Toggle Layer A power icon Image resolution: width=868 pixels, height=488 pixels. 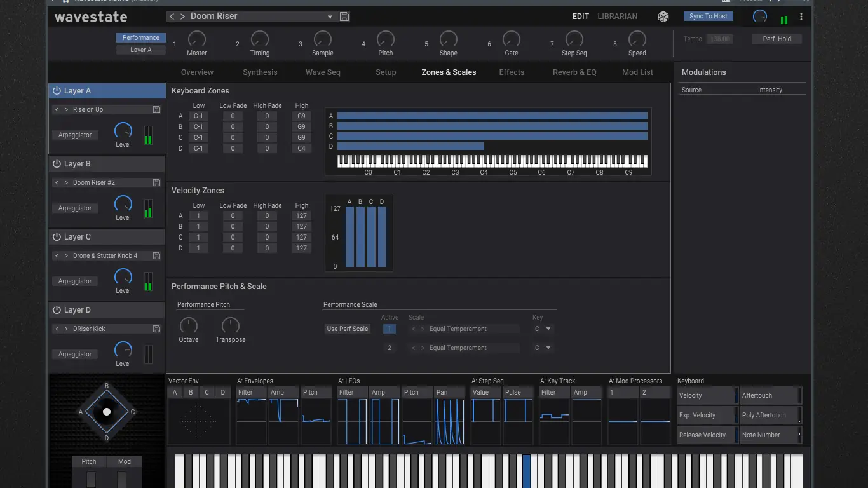[x=57, y=91]
